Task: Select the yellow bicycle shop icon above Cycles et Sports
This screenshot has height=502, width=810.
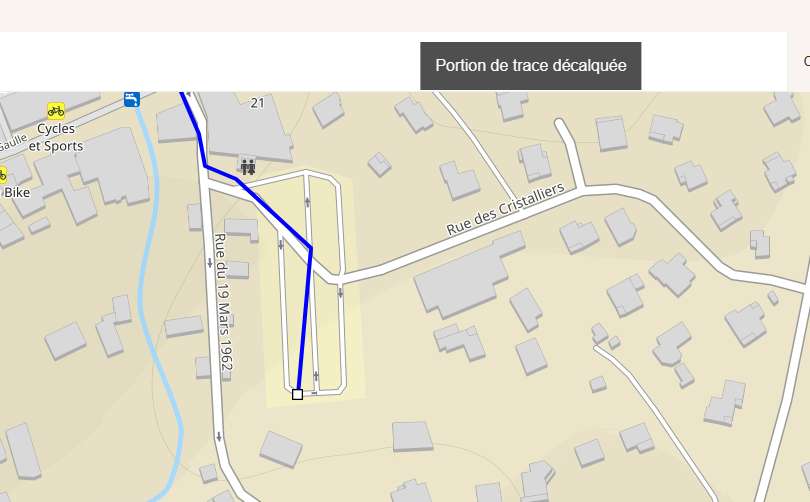Action: pyautogui.click(x=56, y=111)
